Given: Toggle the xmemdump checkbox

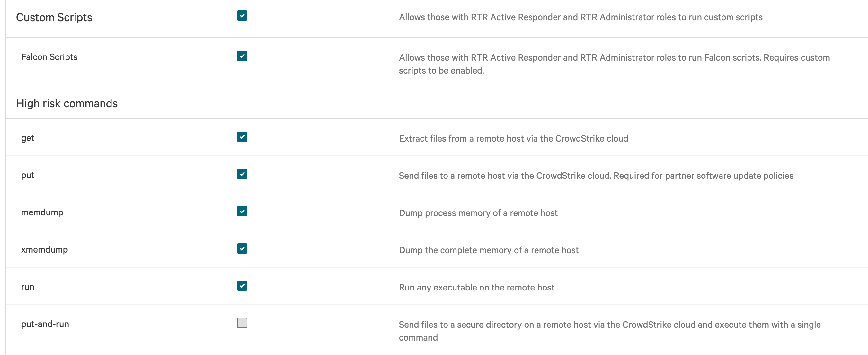Looking at the screenshot, I should click(x=242, y=248).
